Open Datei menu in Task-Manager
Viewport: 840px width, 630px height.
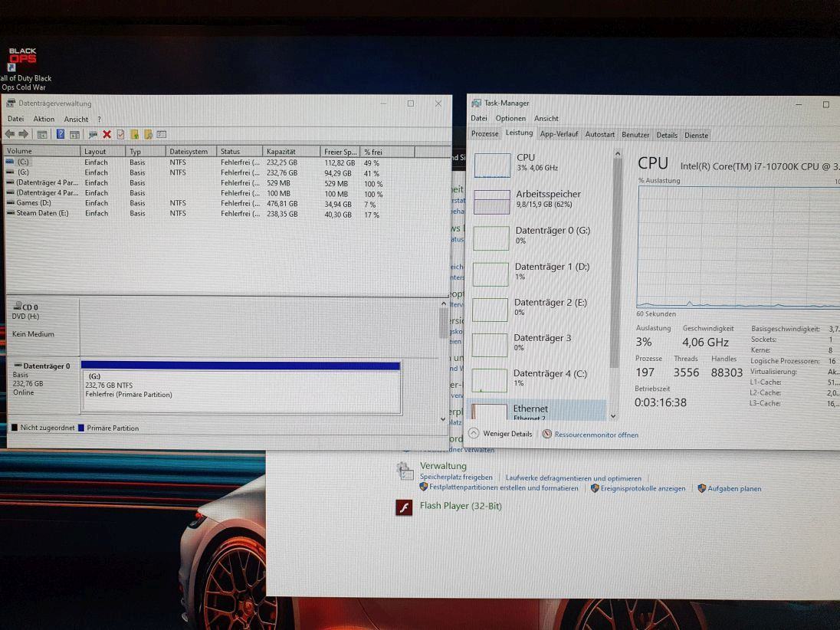pyautogui.click(x=479, y=118)
